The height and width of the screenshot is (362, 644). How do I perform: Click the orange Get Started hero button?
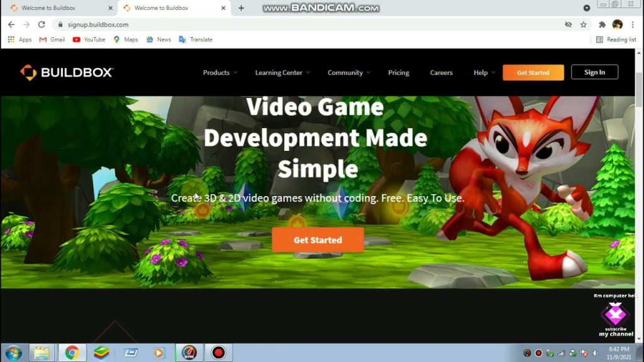pyautogui.click(x=318, y=239)
